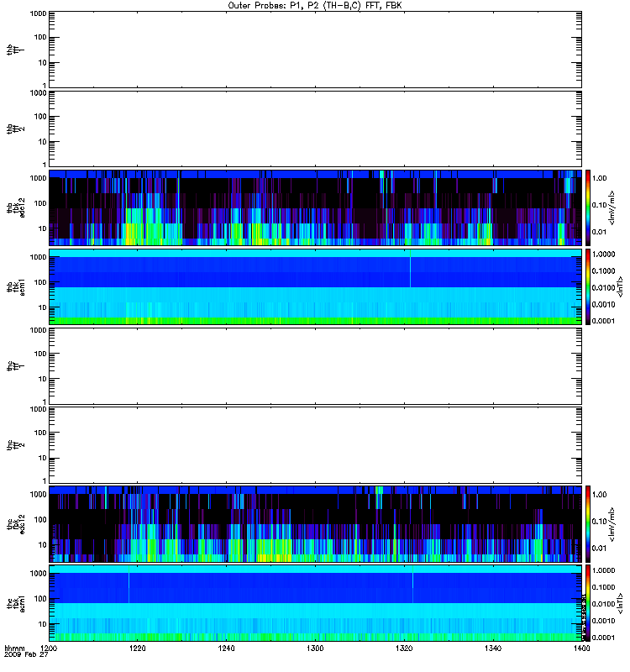
Task: Click the thc scm1 nT color bar
Action: coord(588,603)
